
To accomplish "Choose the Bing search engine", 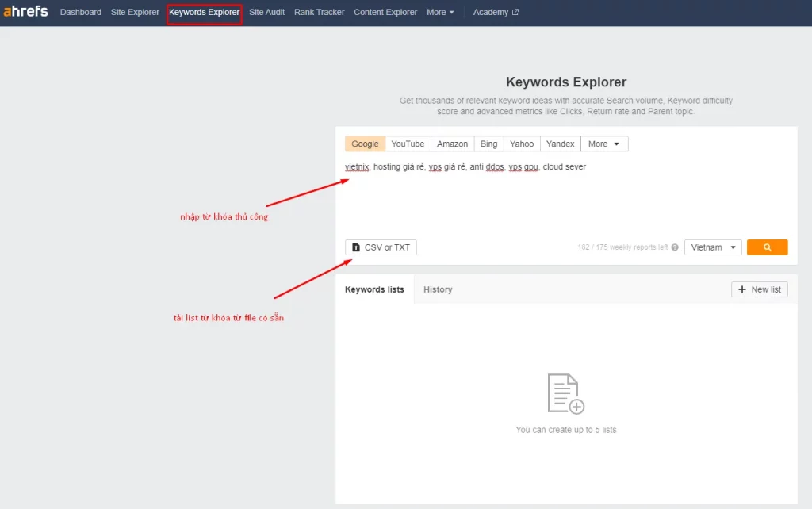I will click(x=488, y=144).
